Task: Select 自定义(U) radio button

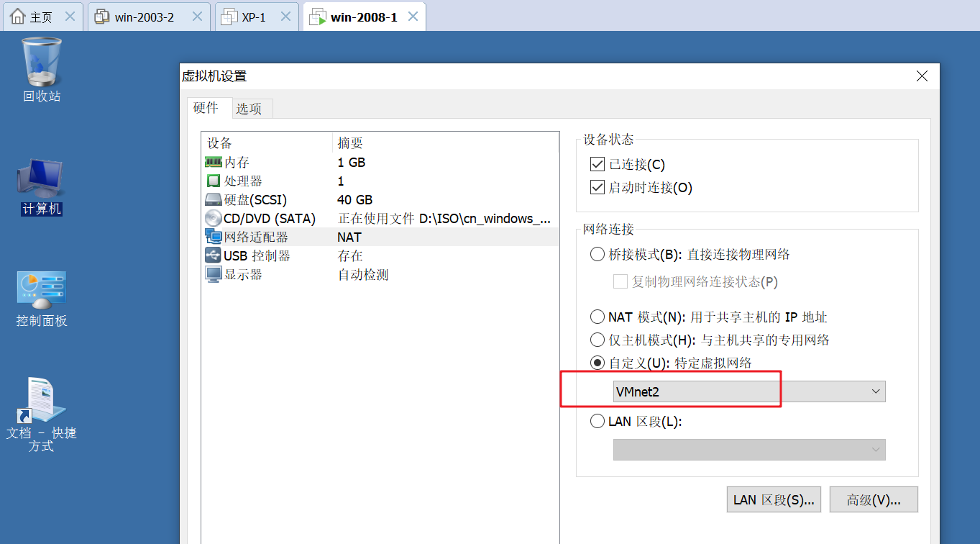Action: (597, 363)
